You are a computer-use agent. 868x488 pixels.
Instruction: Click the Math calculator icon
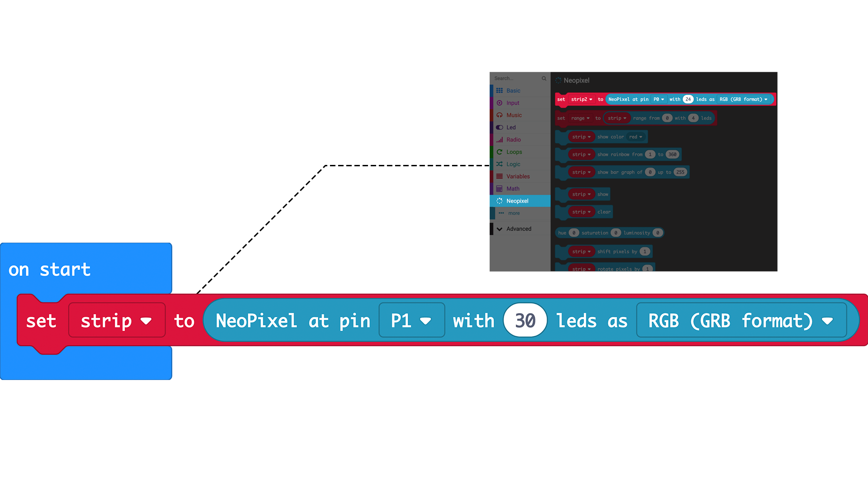point(500,189)
